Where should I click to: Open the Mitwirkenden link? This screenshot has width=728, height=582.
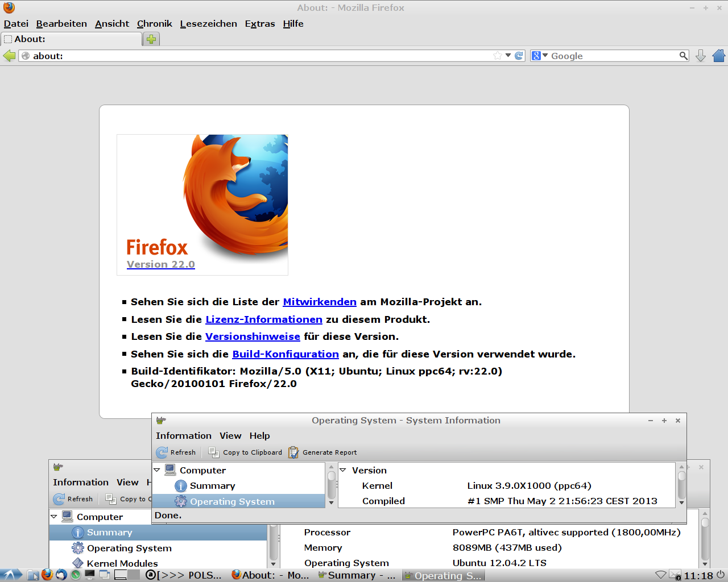pyautogui.click(x=319, y=302)
